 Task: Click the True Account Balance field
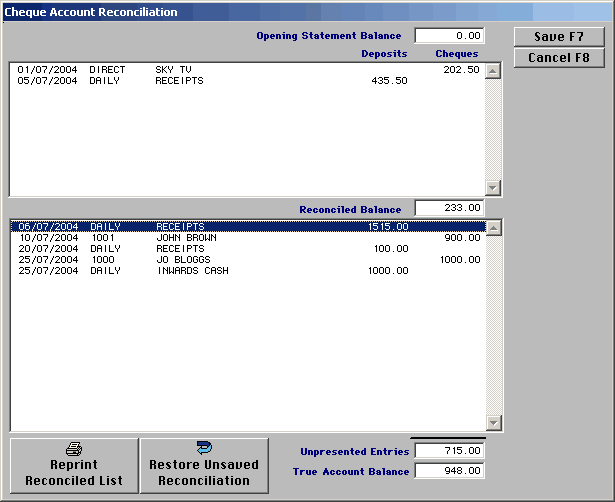[449, 471]
